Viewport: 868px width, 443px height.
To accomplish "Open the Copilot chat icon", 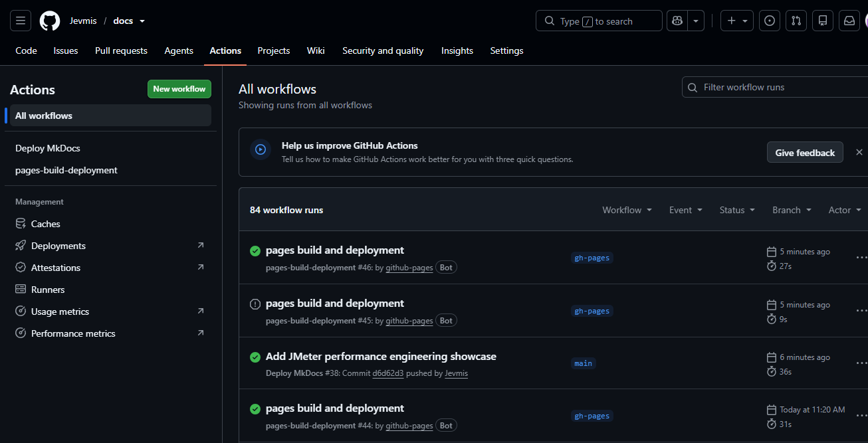I will point(677,21).
